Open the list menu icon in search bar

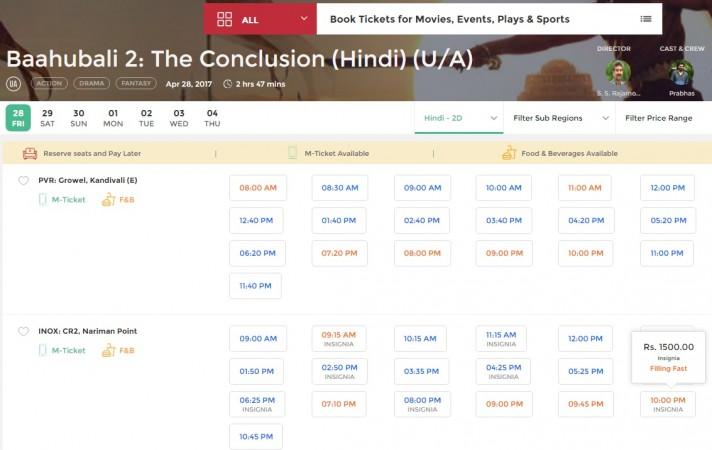coord(646,19)
